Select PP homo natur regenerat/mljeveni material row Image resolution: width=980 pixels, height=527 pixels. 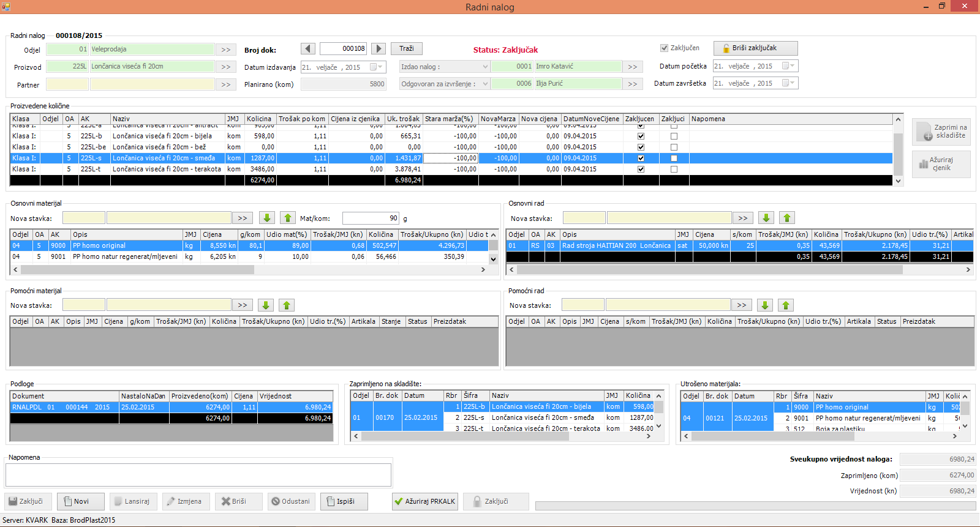tap(249, 256)
